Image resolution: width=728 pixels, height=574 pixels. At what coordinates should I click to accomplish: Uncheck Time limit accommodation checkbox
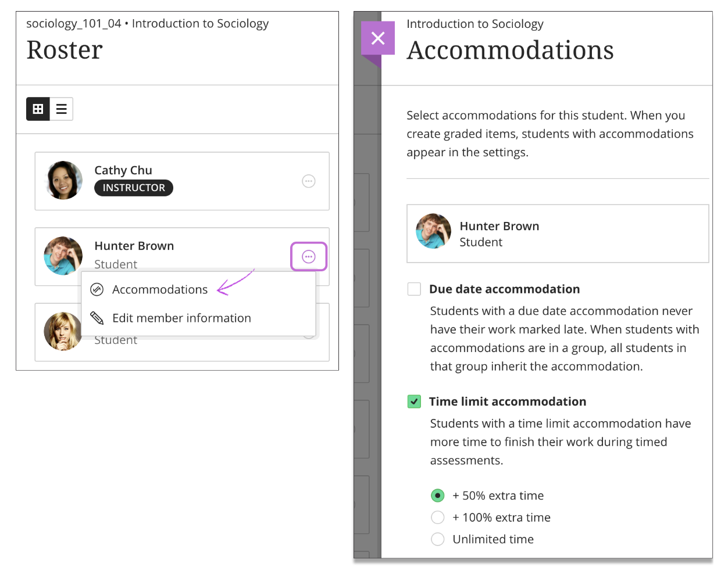(414, 401)
